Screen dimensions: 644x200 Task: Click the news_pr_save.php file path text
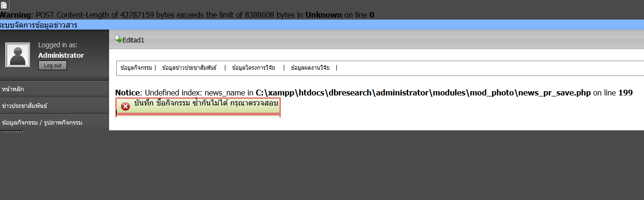[x=423, y=93]
